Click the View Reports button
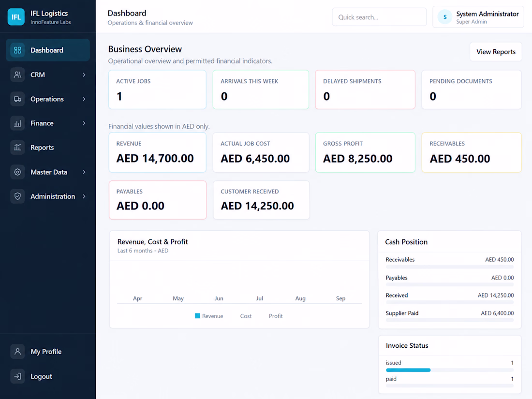Viewport: 532px width, 399px height. pos(496,52)
